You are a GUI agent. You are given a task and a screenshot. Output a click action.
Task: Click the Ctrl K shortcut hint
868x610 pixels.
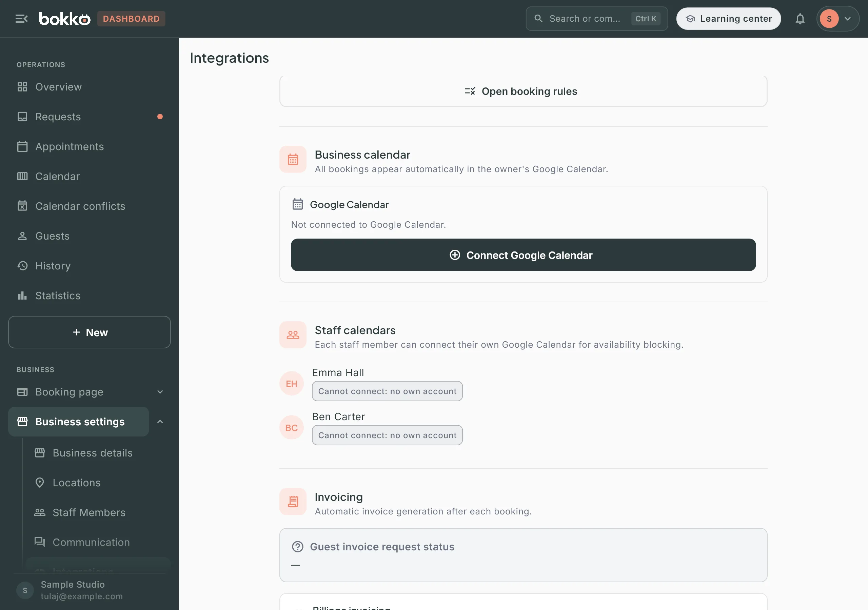(646, 19)
